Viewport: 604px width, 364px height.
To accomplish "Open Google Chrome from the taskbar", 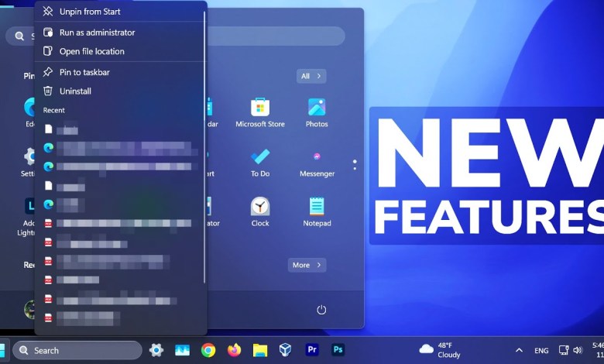I will [208, 350].
